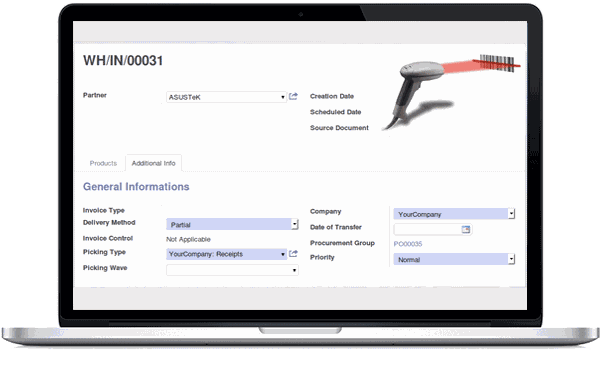Click into the Date of Transfer field
The height and width of the screenshot is (366, 600).
pyautogui.click(x=432, y=229)
